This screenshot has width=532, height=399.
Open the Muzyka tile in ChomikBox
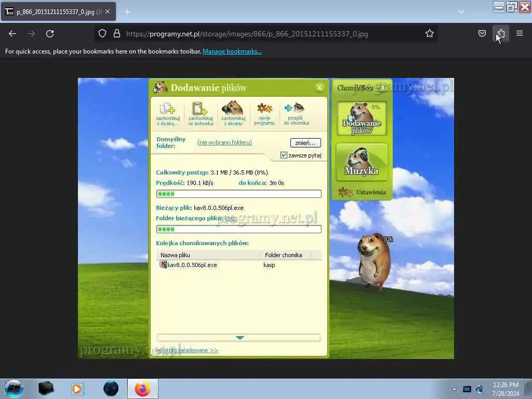pos(362,162)
